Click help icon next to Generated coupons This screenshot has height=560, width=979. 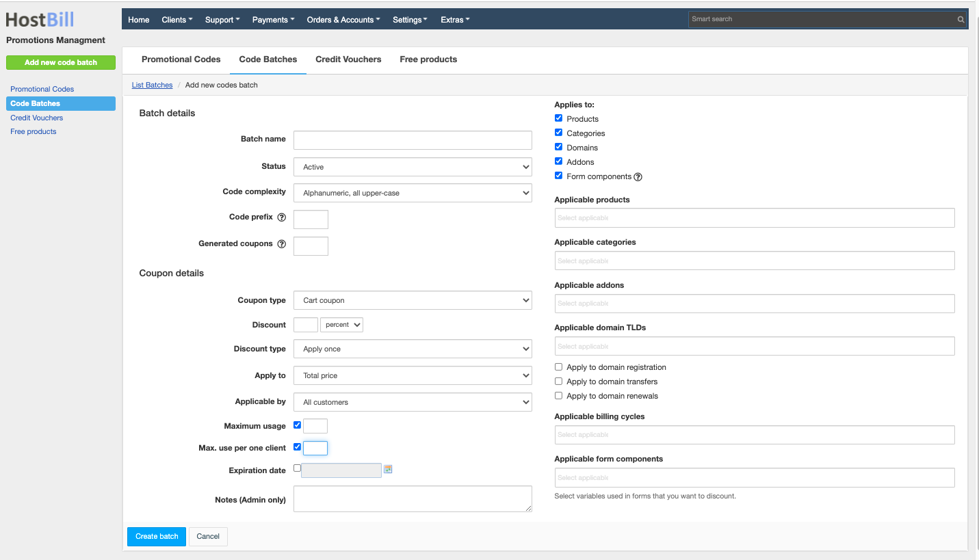281,244
